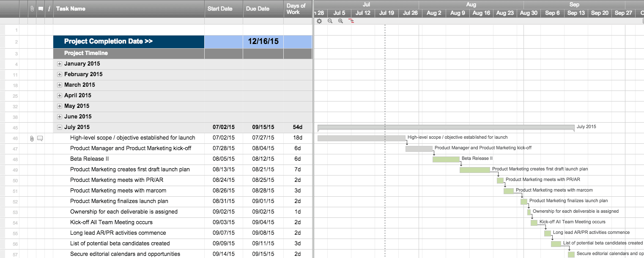Click the row indicator info column header
644x258 pixels.
point(49,8)
